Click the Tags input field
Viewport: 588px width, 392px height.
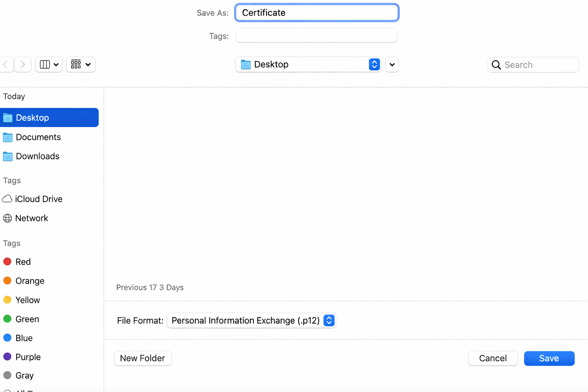[x=316, y=36]
